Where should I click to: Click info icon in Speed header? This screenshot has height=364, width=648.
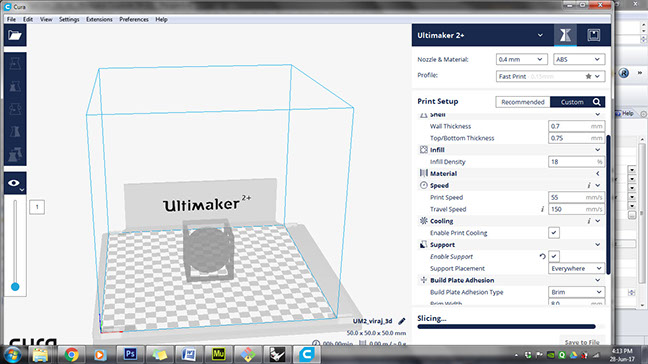(588, 186)
